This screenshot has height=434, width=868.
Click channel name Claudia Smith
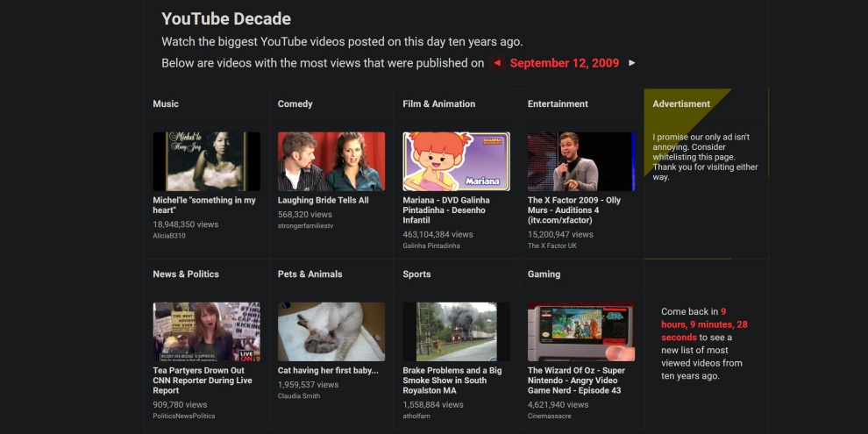[299, 395]
